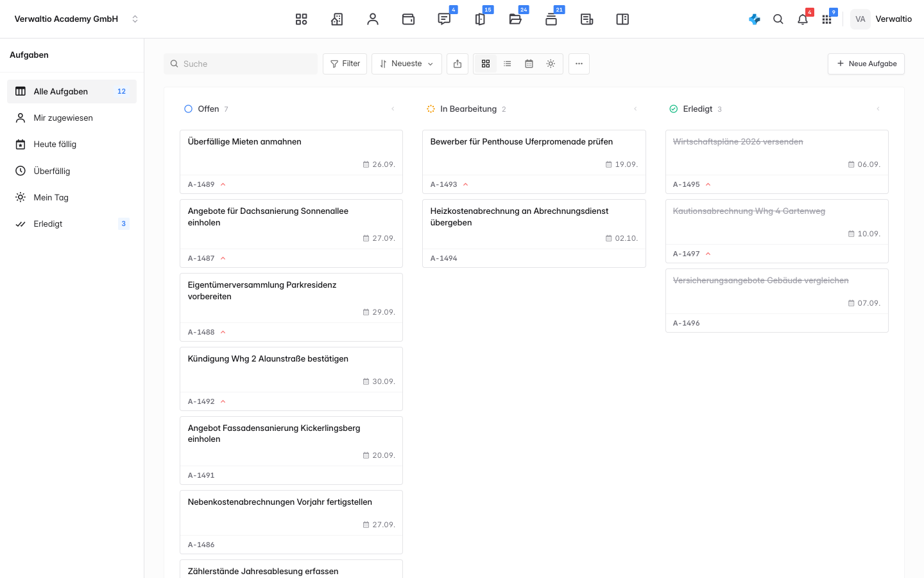Switch to board (kanban) view

[486, 64]
